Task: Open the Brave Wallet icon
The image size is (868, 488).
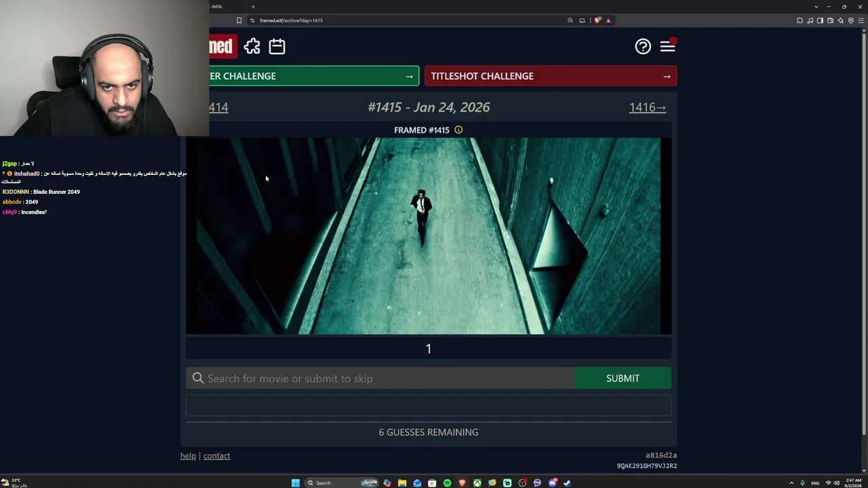Action: point(830,20)
